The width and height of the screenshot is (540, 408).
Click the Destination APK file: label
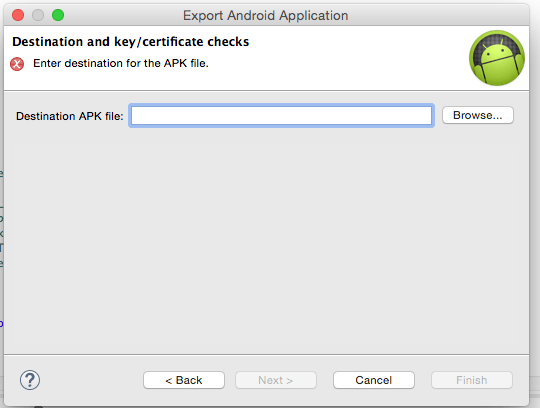(x=70, y=116)
